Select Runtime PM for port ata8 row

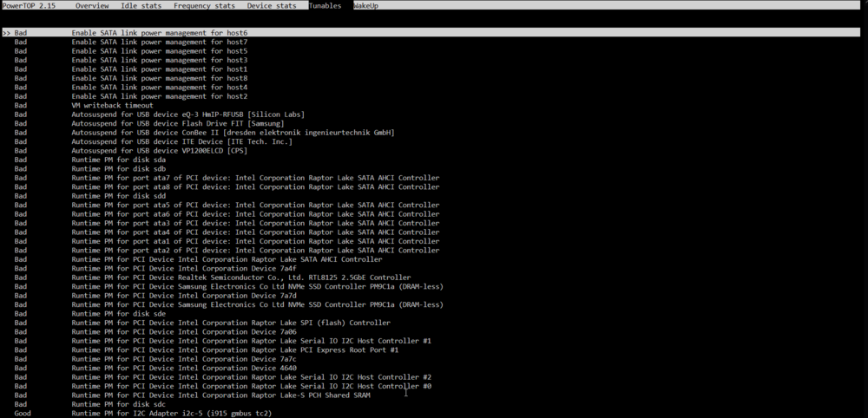(227, 186)
